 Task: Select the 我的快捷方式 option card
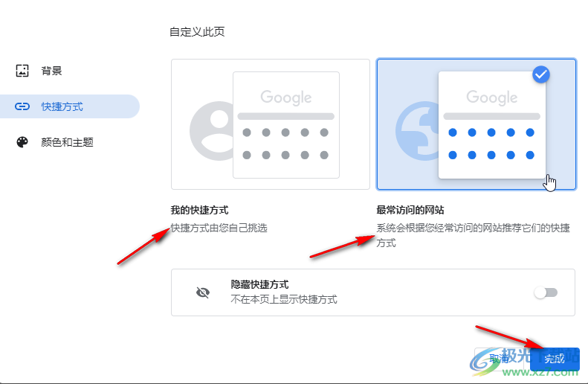271,124
